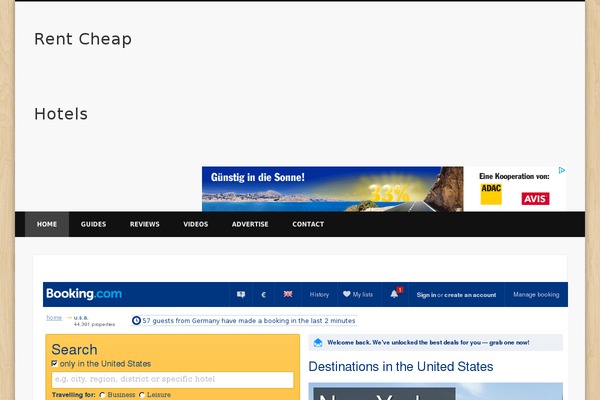The height and width of the screenshot is (400, 600).
Task: Open the CONTACT menu item
Action: (308, 224)
